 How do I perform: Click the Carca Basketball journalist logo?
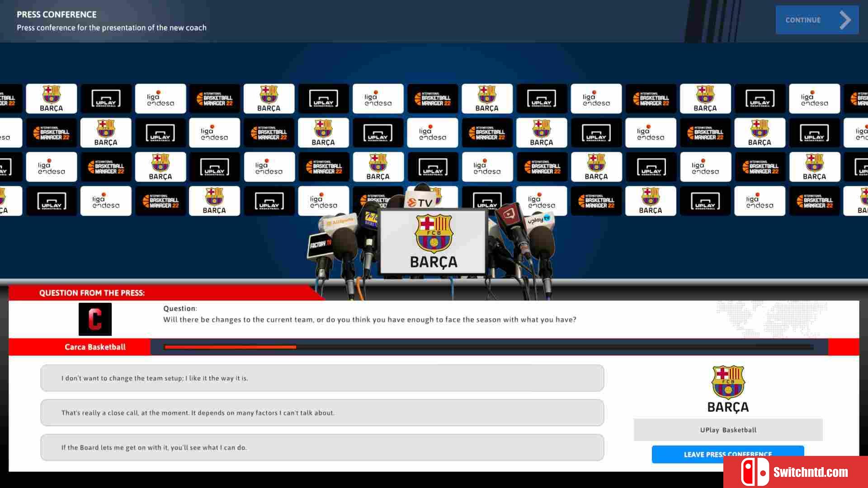point(95,319)
